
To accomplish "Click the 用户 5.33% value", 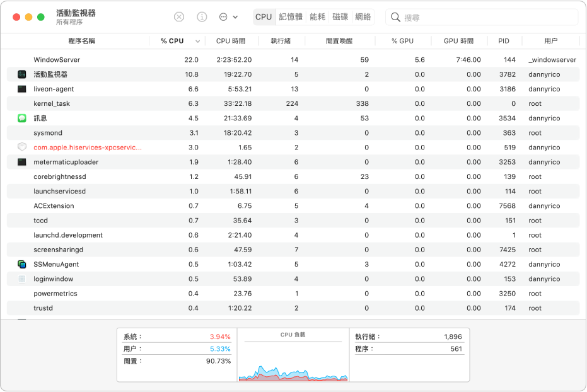I will pyautogui.click(x=220, y=349).
